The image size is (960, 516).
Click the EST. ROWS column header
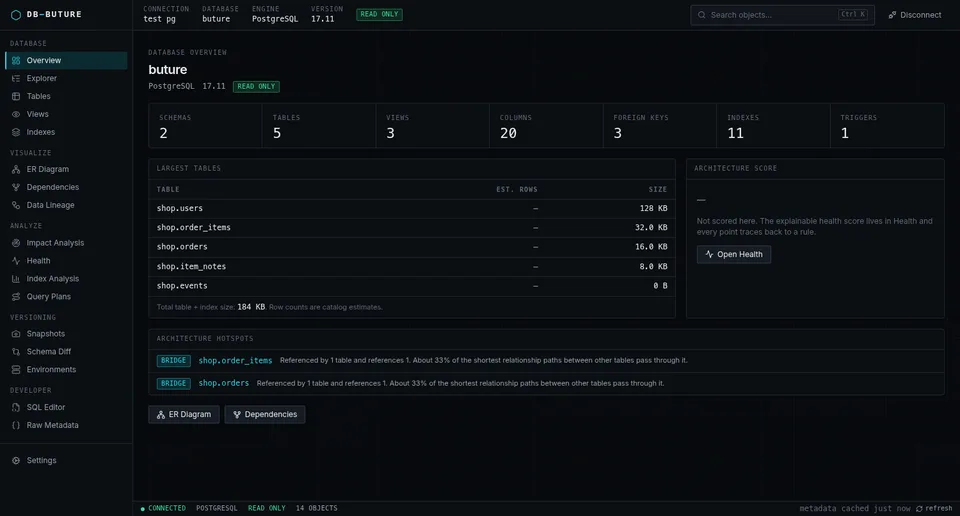(x=517, y=190)
